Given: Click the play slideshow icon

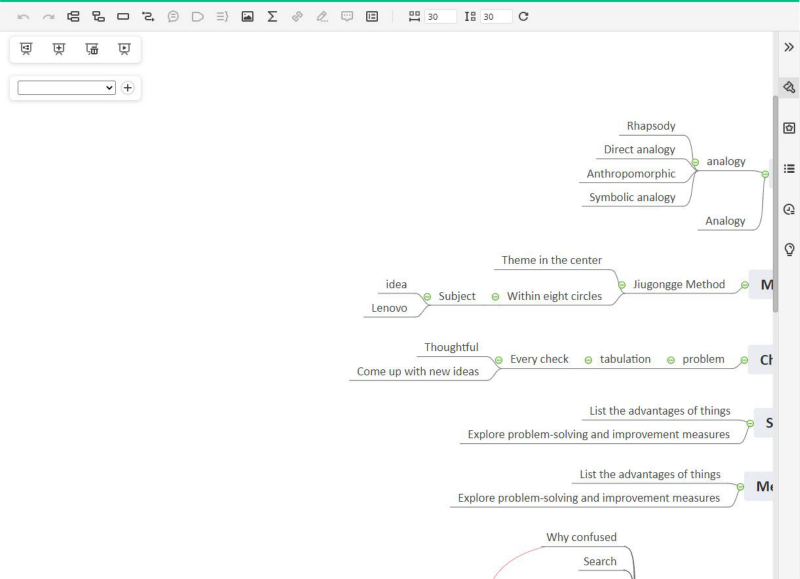Looking at the screenshot, I should [x=124, y=49].
